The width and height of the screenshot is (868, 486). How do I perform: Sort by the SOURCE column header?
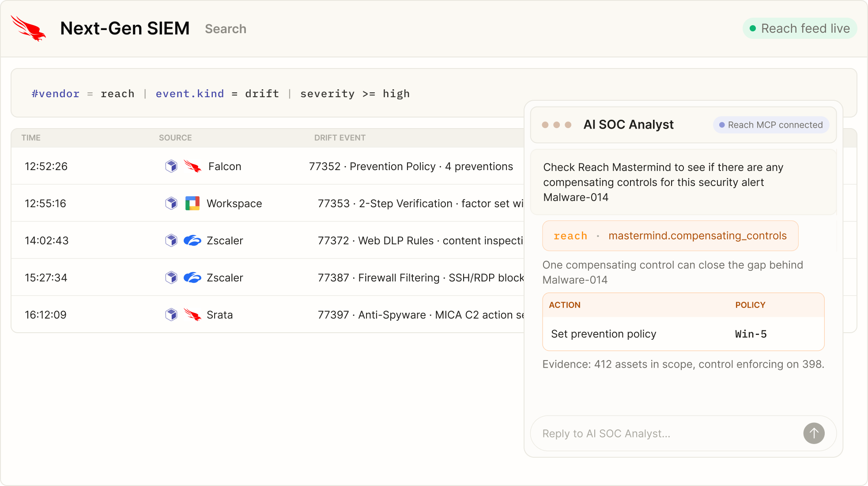point(175,138)
